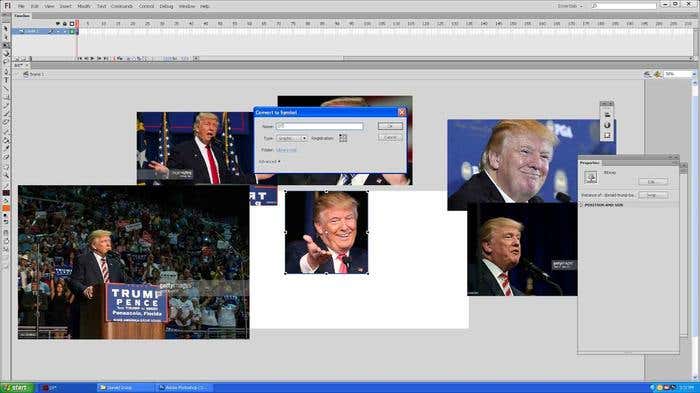This screenshot has width=700, height=393.
Task: Select the Line tool
Action: pos(6,88)
